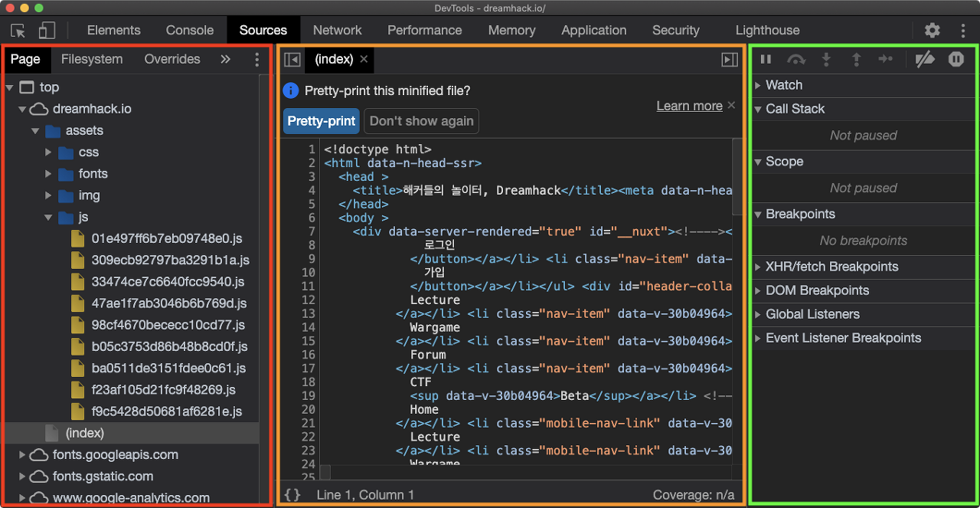The height and width of the screenshot is (508, 980).
Task: Select the inspect element picker icon
Action: [18, 31]
